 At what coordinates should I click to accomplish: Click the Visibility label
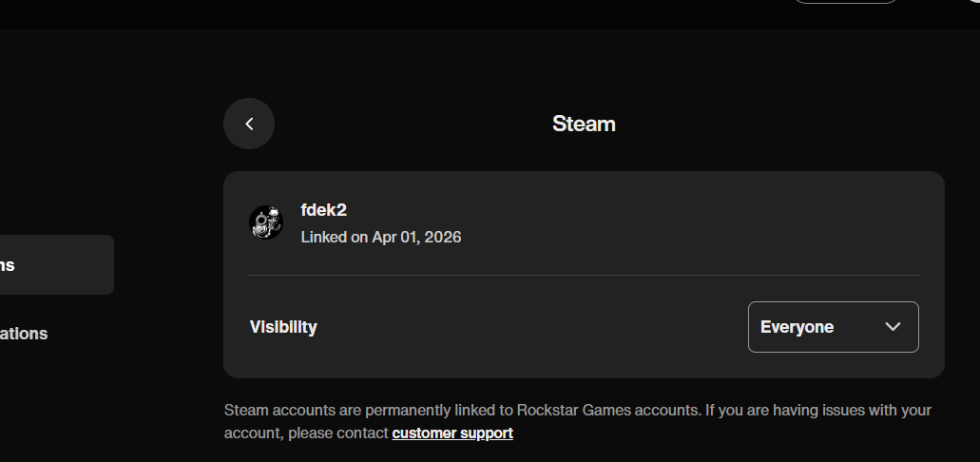tap(283, 327)
